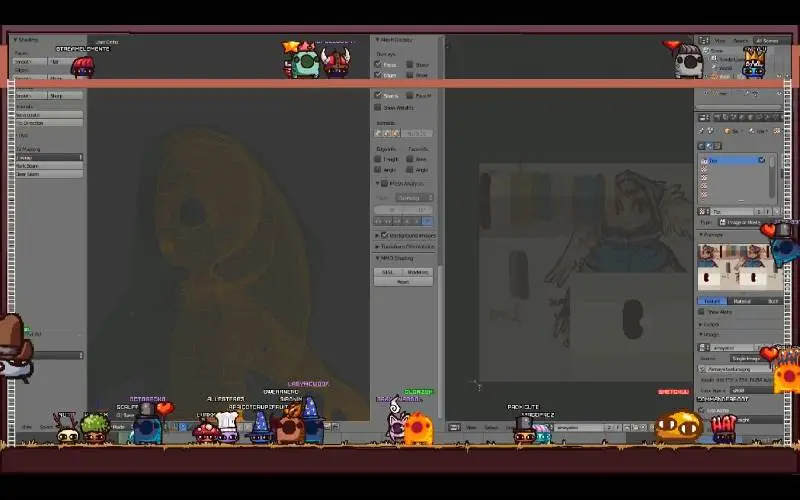Click the crowned character in the outliner

tap(753, 63)
